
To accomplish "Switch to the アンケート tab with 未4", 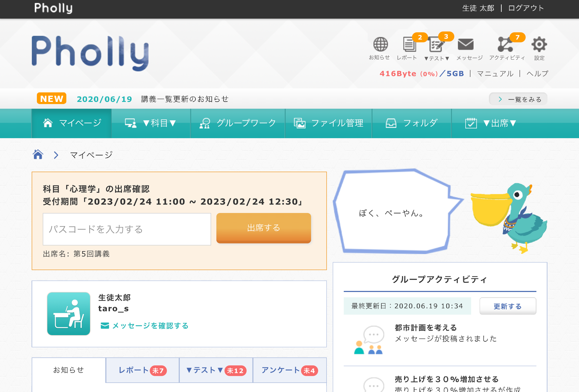I will pyautogui.click(x=289, y=370).
